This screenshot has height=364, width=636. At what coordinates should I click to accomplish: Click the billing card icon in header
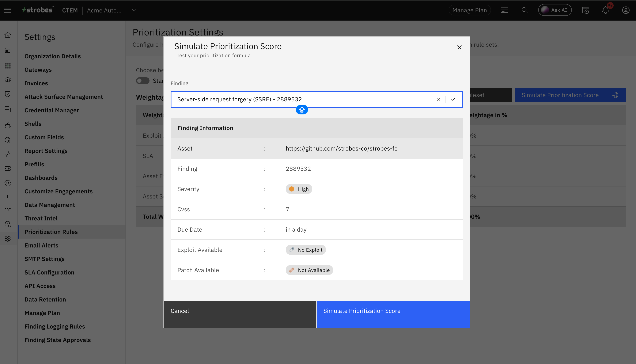coord(504,10)
